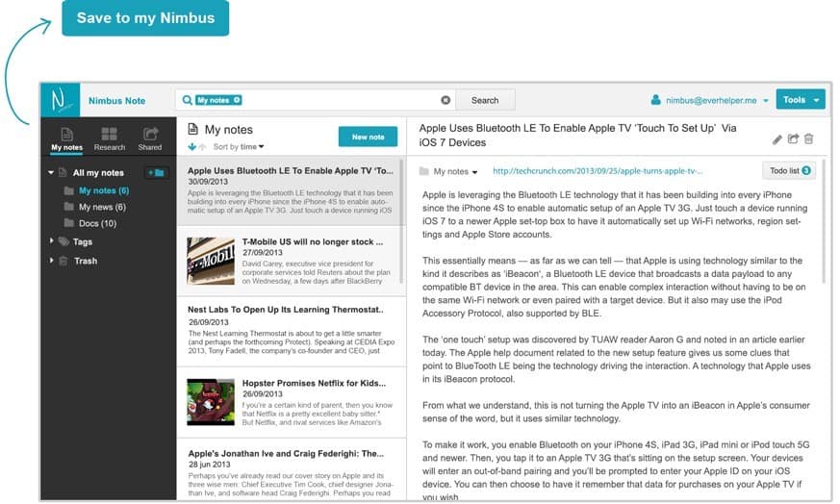Click the T-Mobile note thumbnail image
This screenshot has height=504, width=840.
(211, 261)
